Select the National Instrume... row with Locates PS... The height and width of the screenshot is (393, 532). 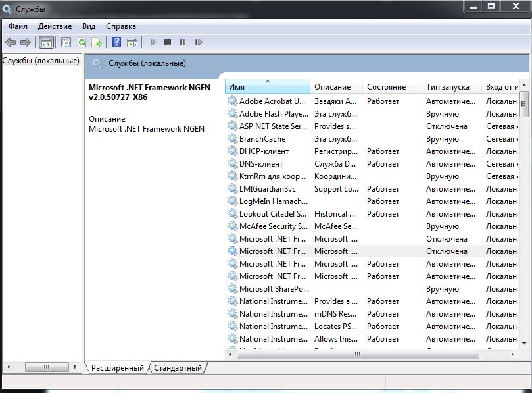[372, 326]
